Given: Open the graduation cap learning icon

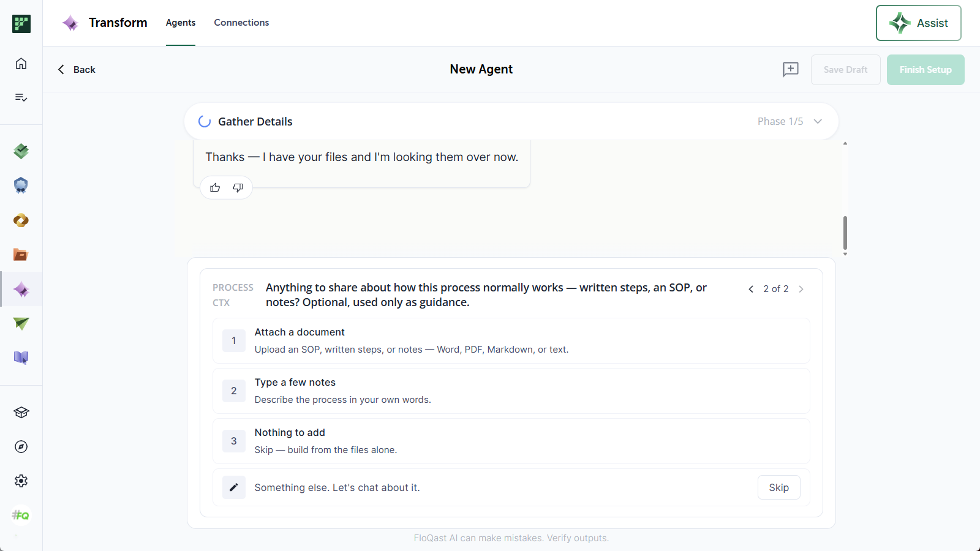Looking at the screenshot, I should 21,413.
